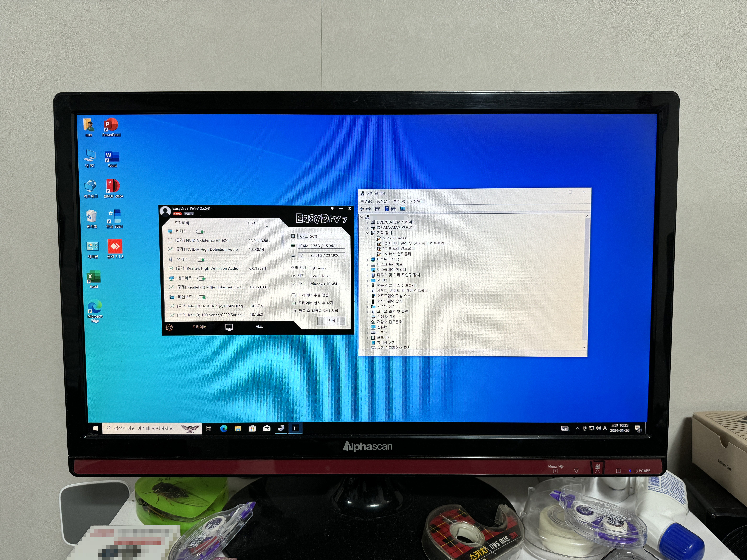
Task: Click the EasyDrv7 user avatar icon
Action: point(165,211)
